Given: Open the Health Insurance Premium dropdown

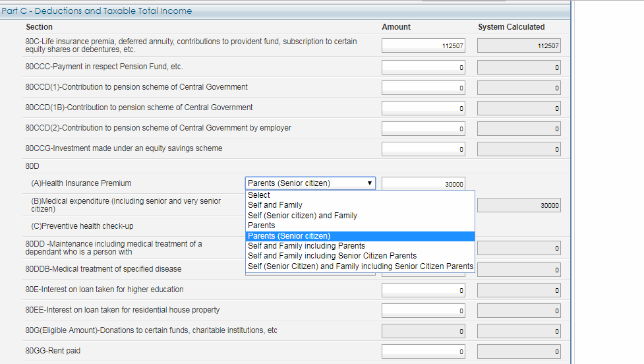Looking at the screenshot, I should [310, 183].
